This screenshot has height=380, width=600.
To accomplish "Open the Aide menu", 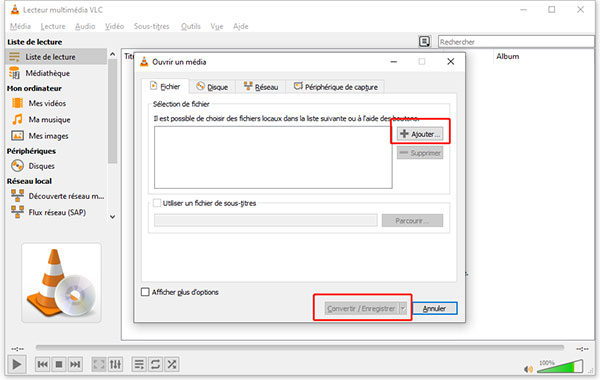I will (x=241, y=26).
